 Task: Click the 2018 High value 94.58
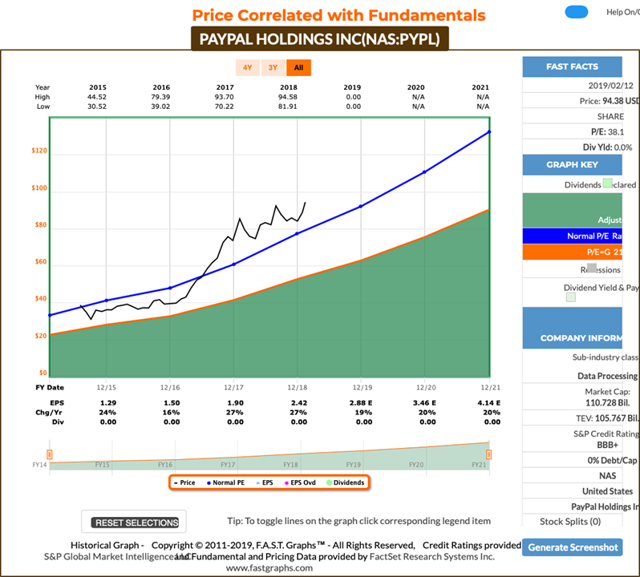pos(287,97)
